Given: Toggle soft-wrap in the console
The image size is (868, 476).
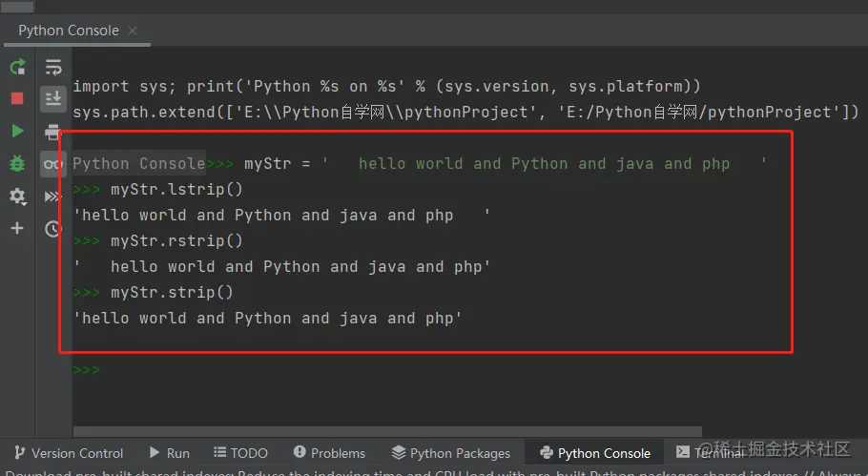Looking at the screenshot, I should tap(53, 67).
